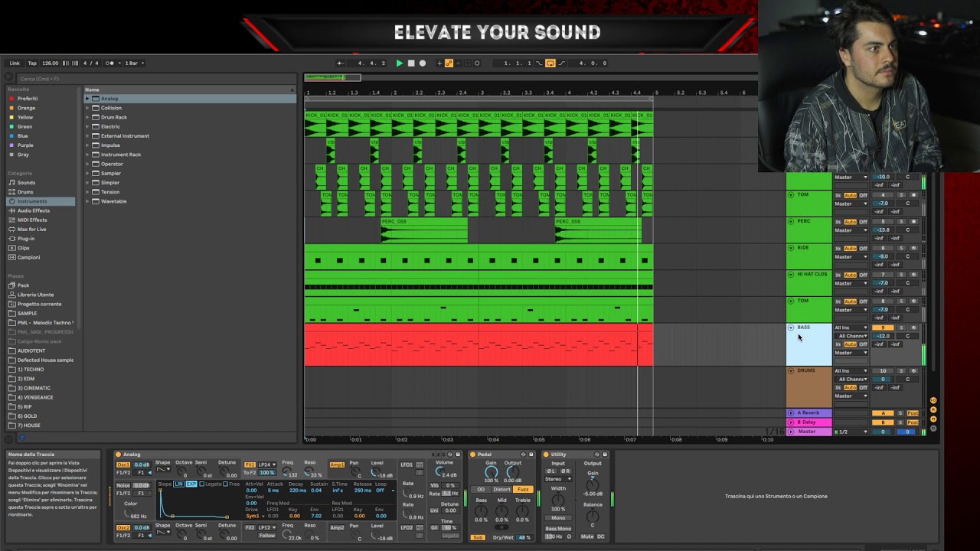Click the Pedal Gain knob
Screen dimensions: 980x551
tap(492, 472)
